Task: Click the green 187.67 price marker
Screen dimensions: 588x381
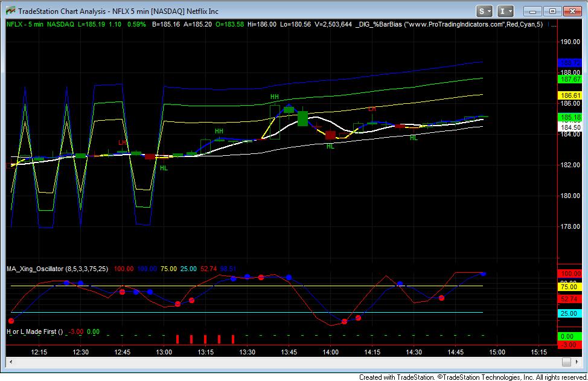Action: pyautogui.click(x=570, y=79)
